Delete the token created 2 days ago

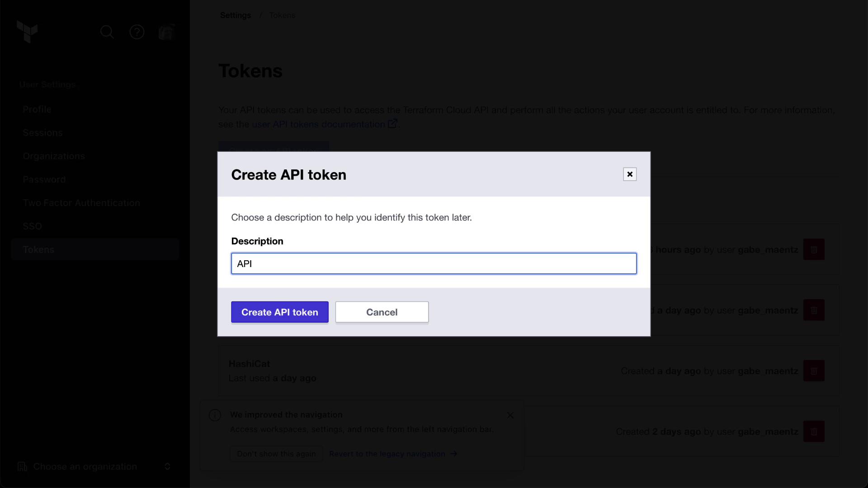point(813,432)
